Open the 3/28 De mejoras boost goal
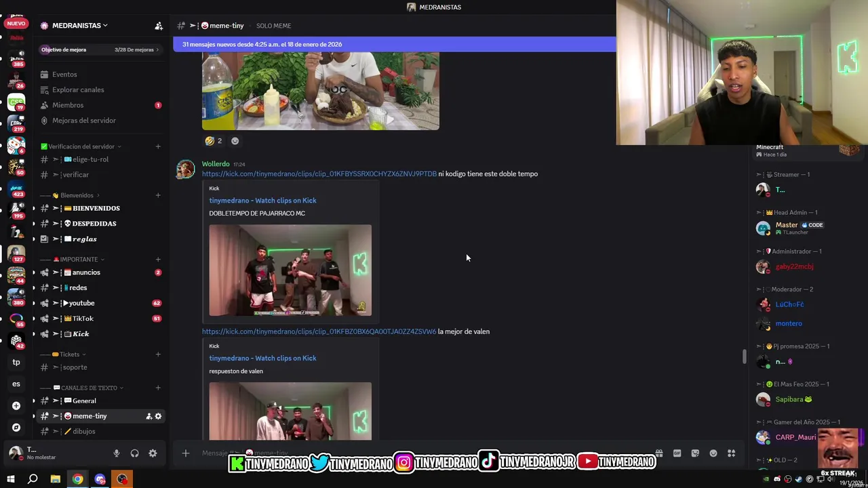This screenshot has height=488, width=868. [x=100, y=49]
